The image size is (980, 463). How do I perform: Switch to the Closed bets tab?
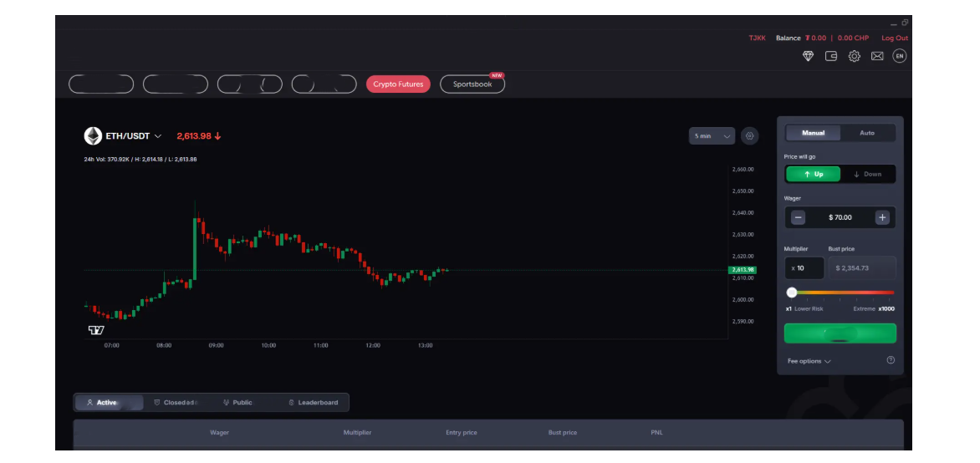[x=176, y=402]
